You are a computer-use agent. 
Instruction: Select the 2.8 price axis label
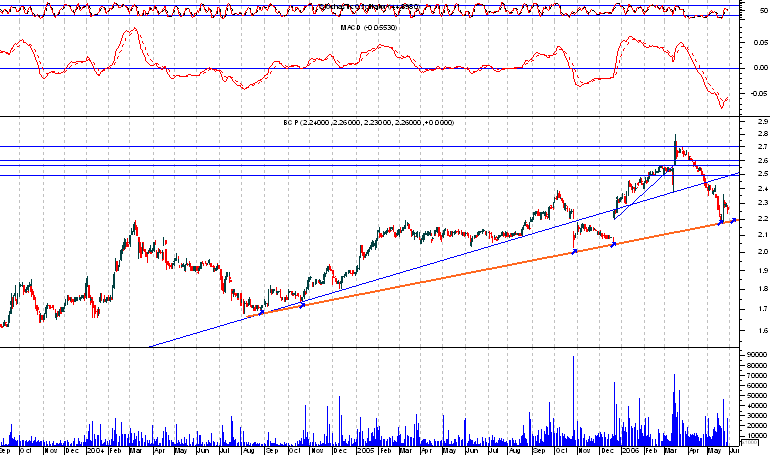[763, 134]
